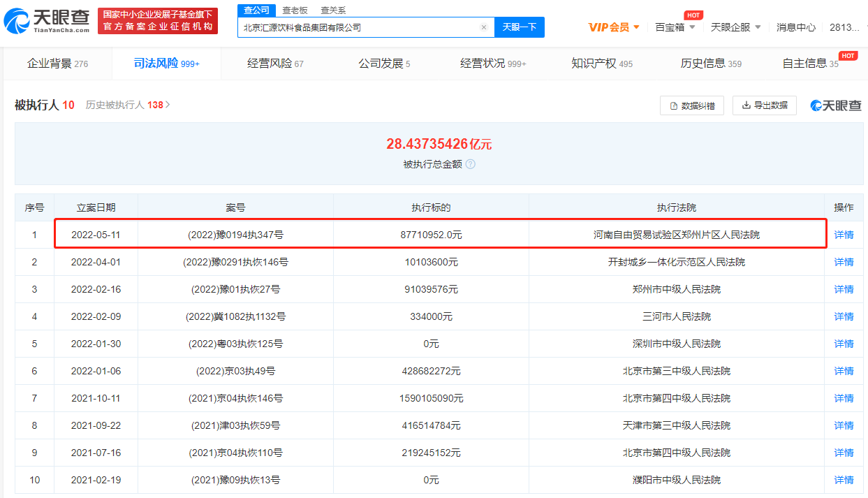Switch to 公司发展 tab
Viewport: 868px width, 498px height.
click(x=384, y=64)
